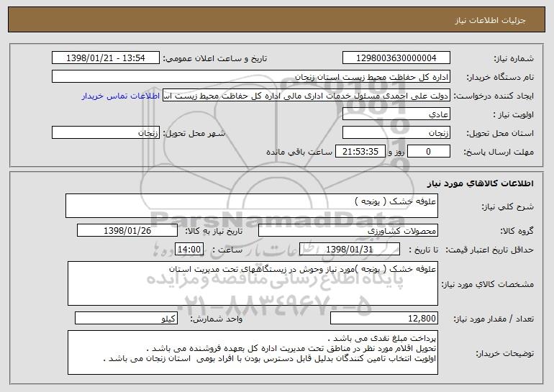Click the need date field 1398/01/26
The width and height of the screenshot is (554, 392).
(x=127, y=231)
